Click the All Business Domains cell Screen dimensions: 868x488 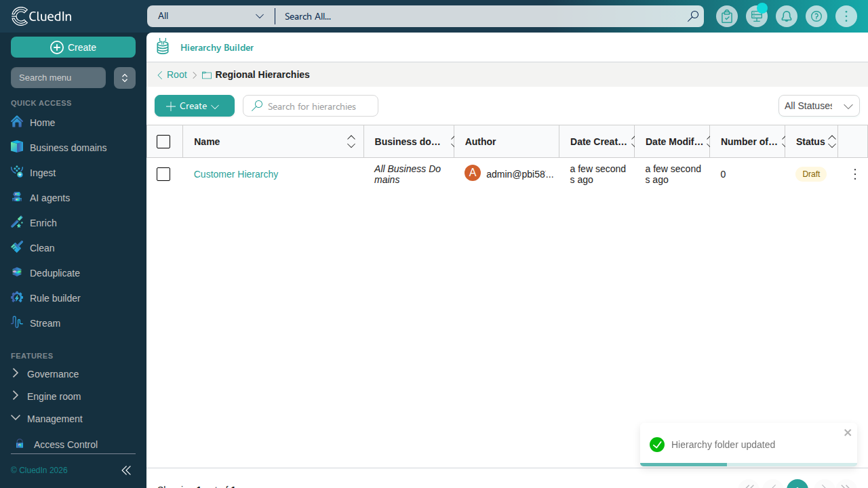coord(408,174)
